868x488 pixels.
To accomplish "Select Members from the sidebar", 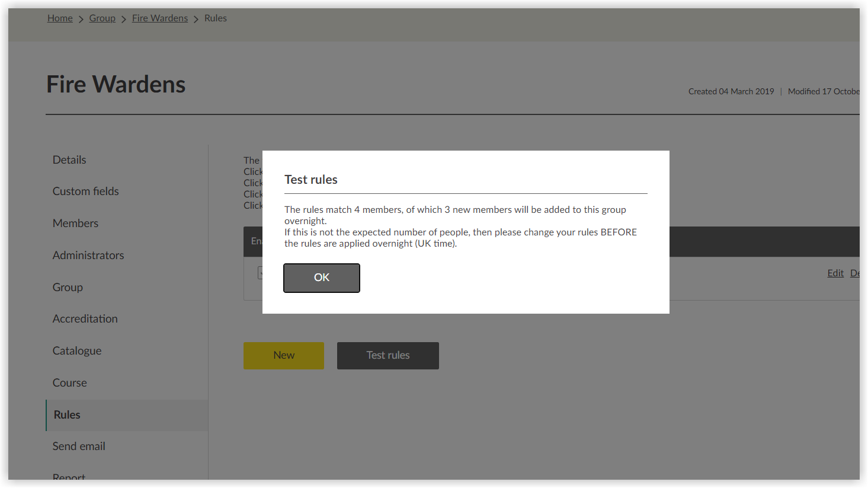I will point(75,223).
